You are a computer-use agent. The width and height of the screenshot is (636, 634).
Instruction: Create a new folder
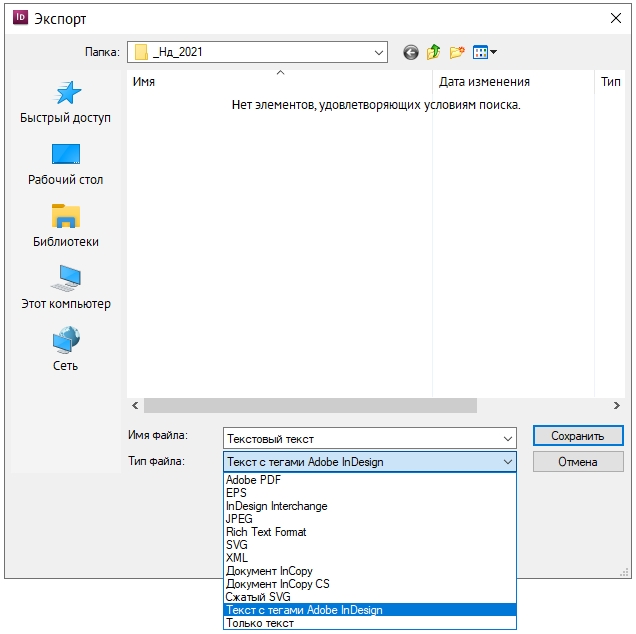click(457, 52)
